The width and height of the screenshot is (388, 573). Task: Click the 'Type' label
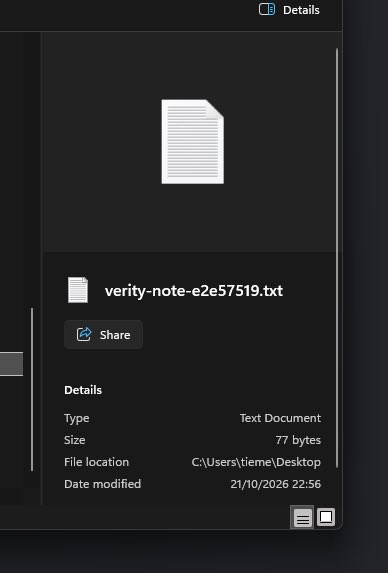pos(77,418)
